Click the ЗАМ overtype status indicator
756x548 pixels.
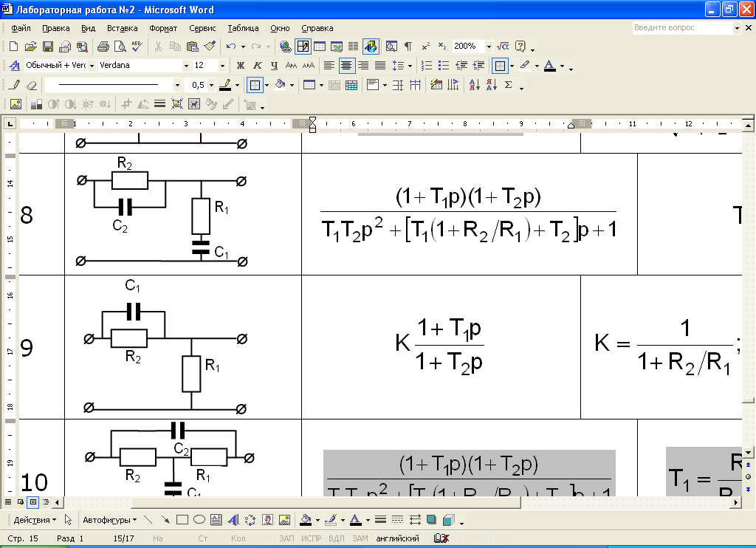[x=360, y=538]
